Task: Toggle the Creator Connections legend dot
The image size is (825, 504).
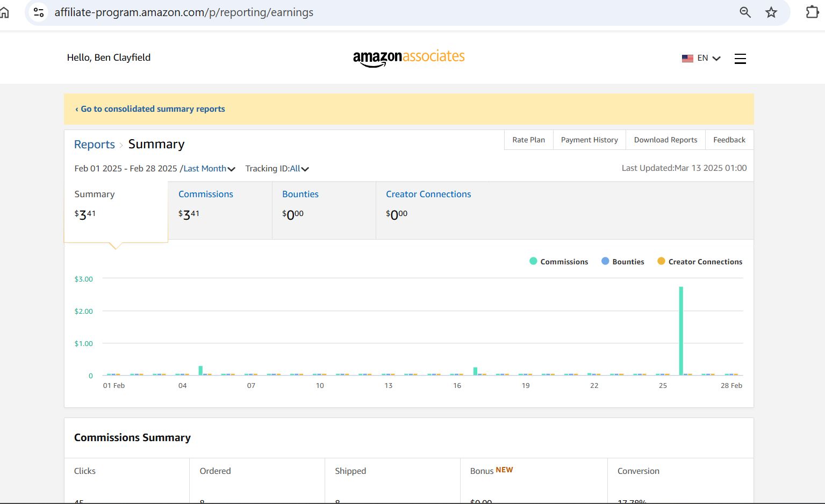Action: click(661, 261)
